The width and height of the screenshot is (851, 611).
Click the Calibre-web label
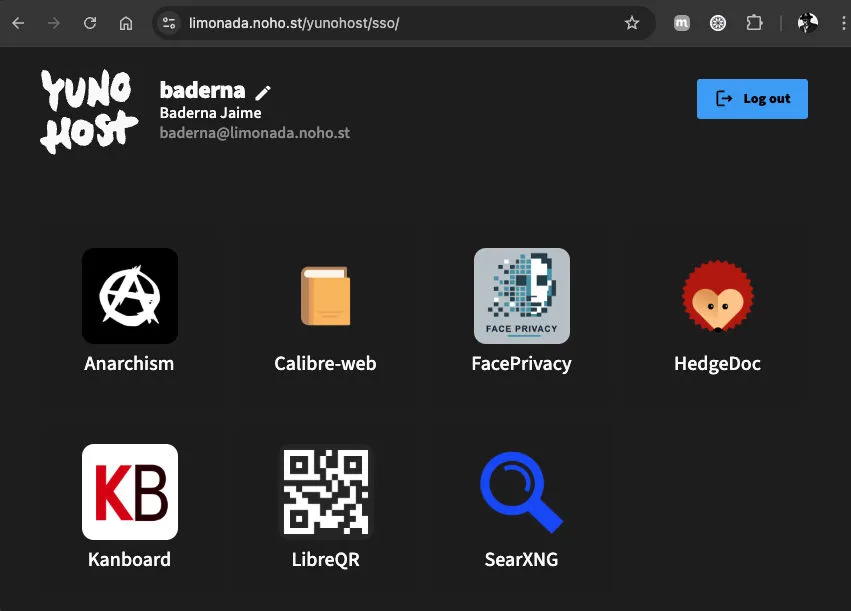(x=325, y=364)
